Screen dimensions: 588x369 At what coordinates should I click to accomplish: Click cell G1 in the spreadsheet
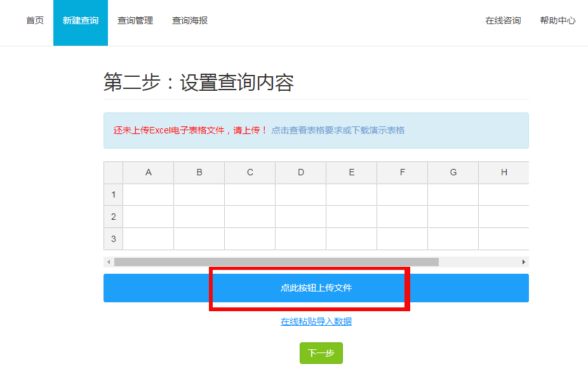[453, 194]
